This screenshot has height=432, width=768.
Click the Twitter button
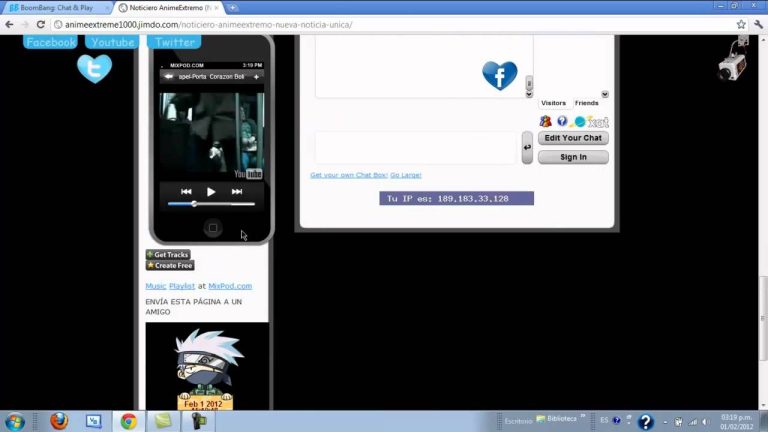[174, 42]
